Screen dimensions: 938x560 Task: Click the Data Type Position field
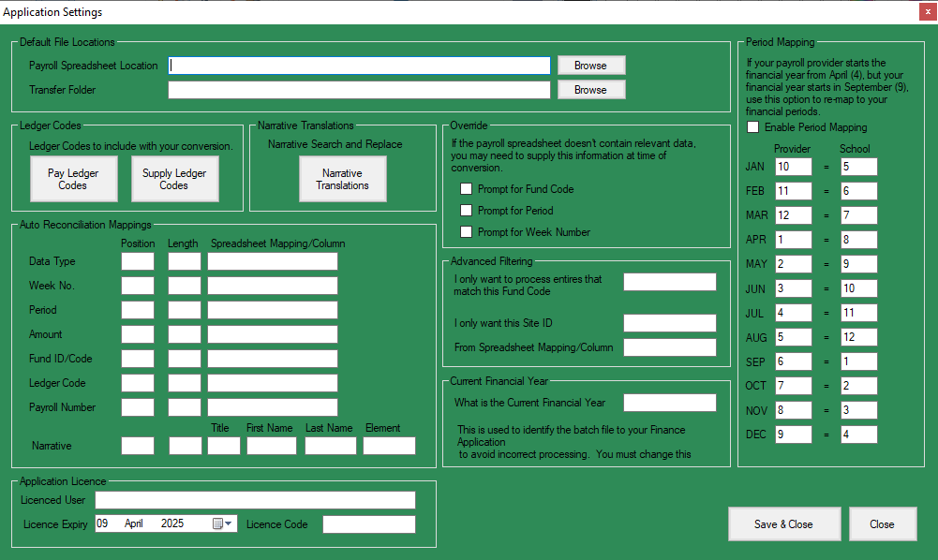[x=138, y=261]
